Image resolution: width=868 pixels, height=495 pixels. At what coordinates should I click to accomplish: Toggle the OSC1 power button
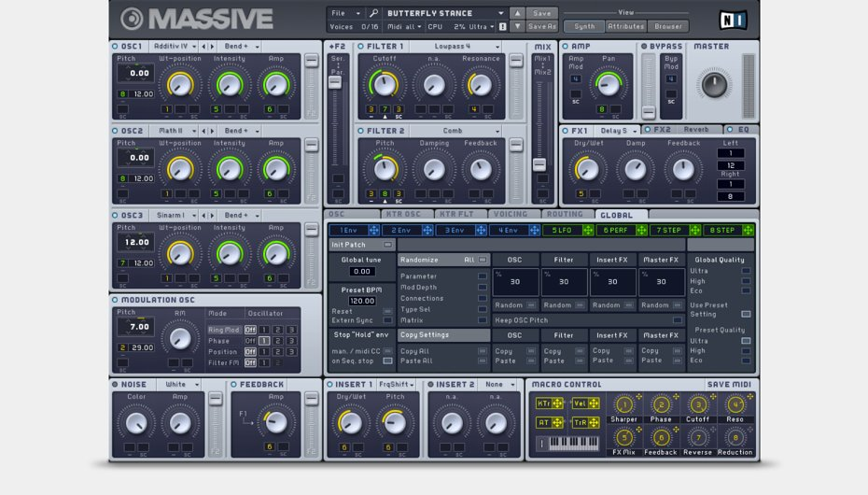[x=115, y=46]
